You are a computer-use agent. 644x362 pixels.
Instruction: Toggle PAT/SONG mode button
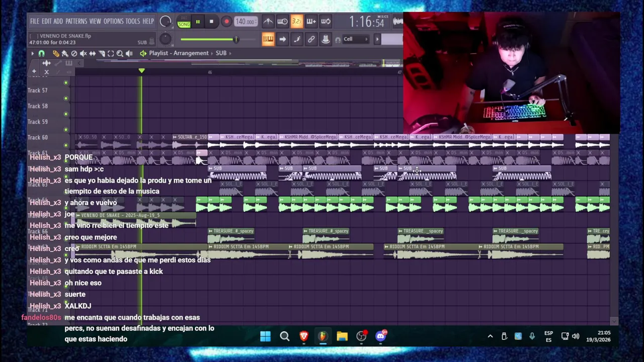point(184,22)
